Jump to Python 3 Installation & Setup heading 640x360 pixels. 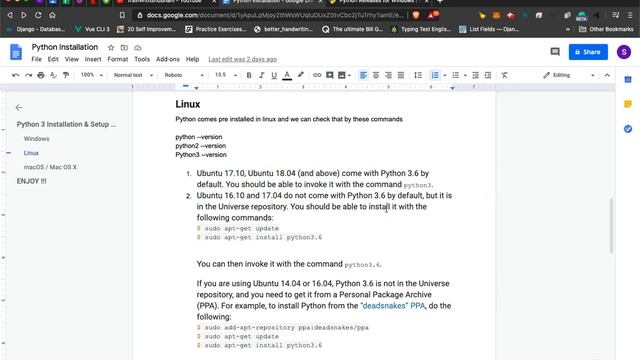[66, 124]
